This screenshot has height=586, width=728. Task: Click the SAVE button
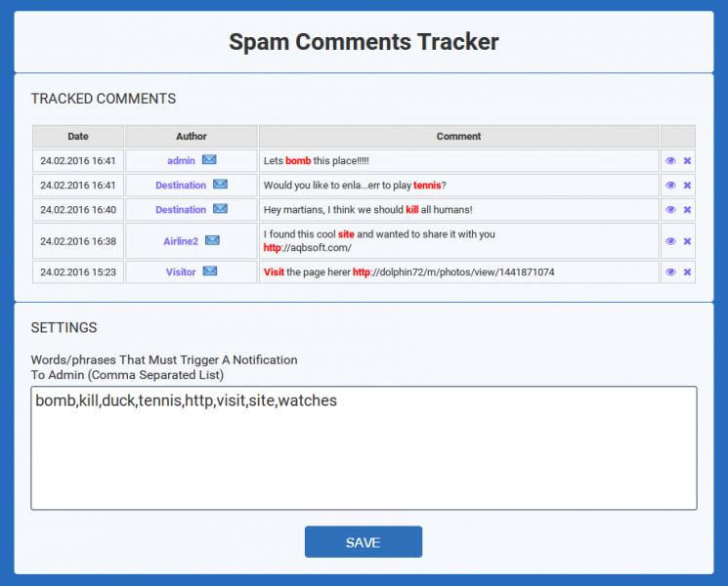pyautogui.click(x=364, y=542)
